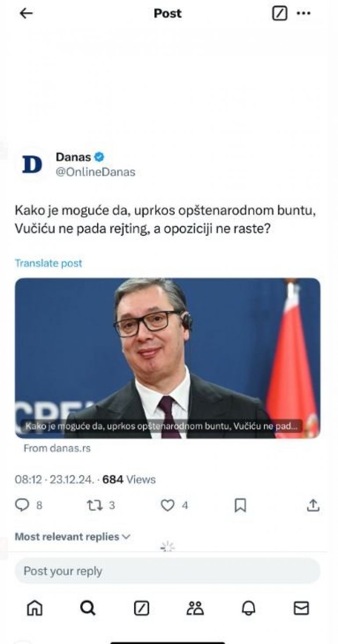Screen dimensions: 338x644
Task: Open the Search tab in bottom bar
Action: click(88, 608)
